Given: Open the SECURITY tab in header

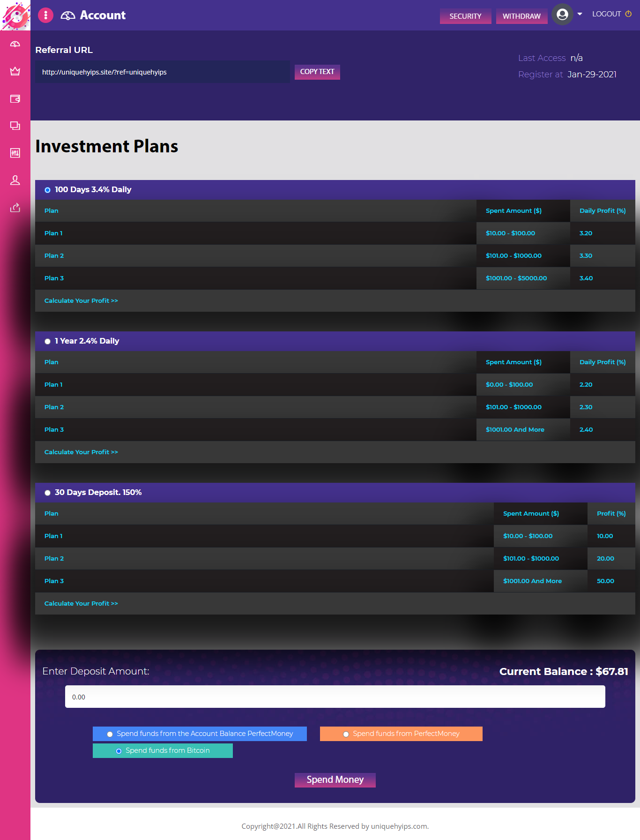Looking at the screenshot, I should coord(465,16).
